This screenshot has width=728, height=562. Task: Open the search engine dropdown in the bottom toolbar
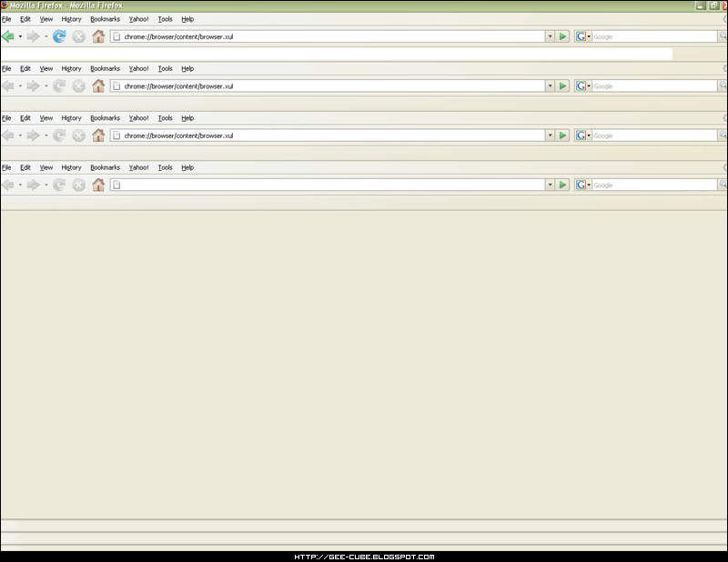click(x=583, y=185)
